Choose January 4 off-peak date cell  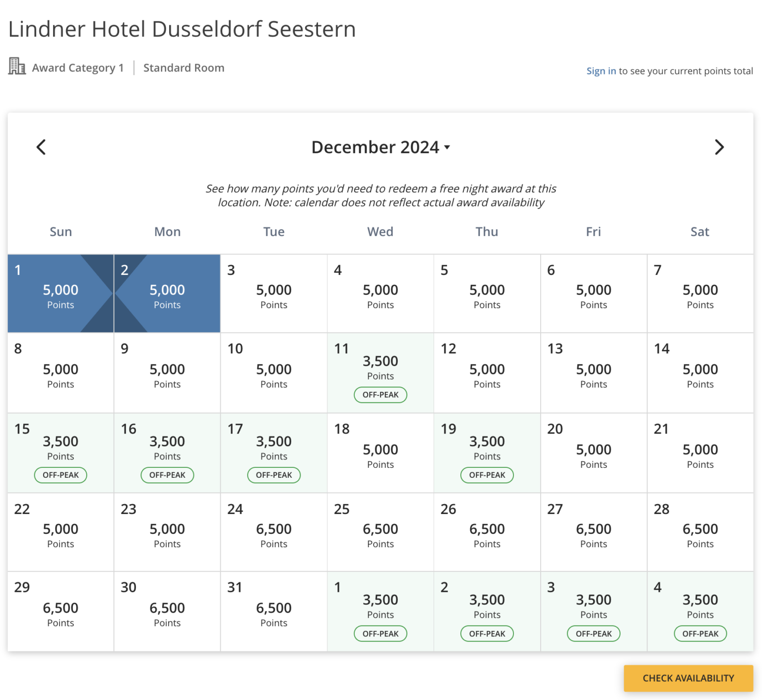click(700, 611)
